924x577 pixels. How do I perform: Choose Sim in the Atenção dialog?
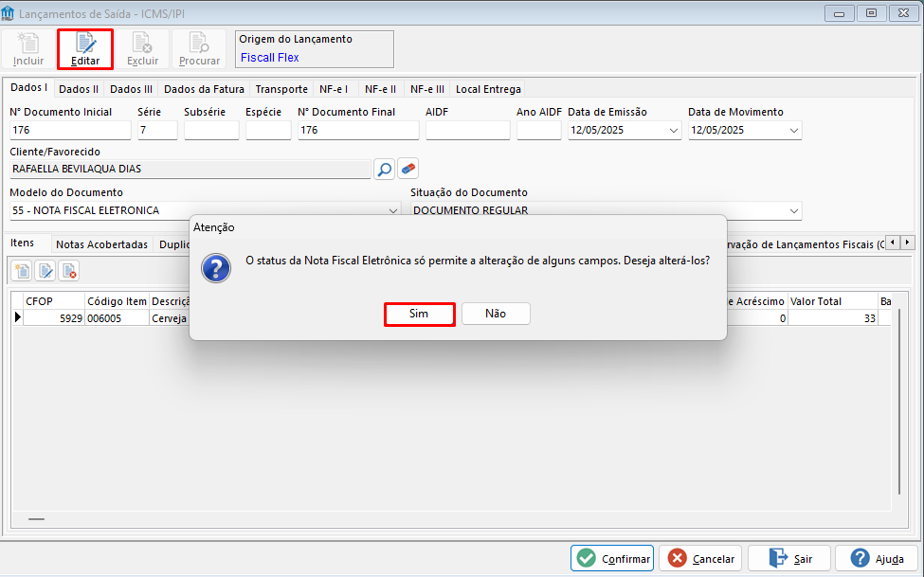point(419,314)
